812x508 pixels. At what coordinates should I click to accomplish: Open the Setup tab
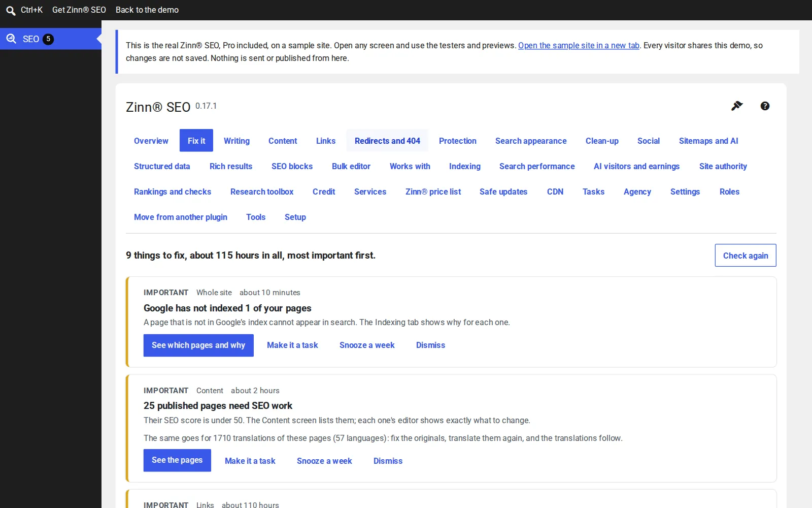pyautogui.click(x=295, y=217)
